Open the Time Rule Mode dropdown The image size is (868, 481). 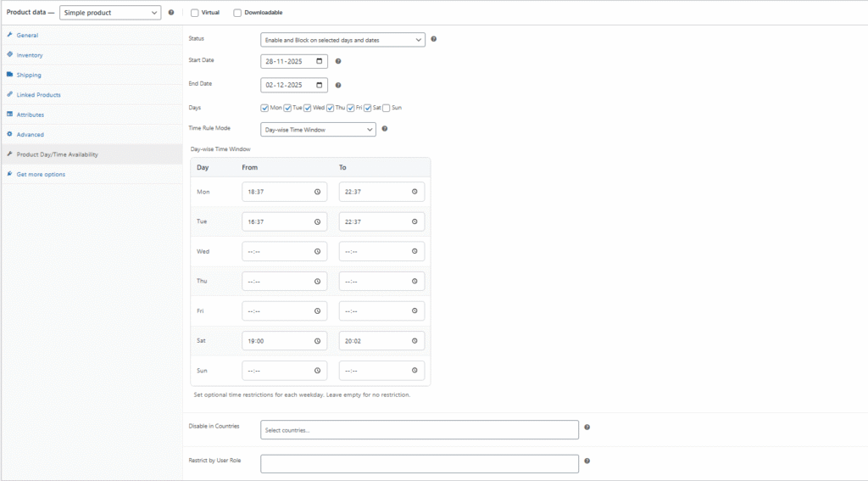click(x=319, y=129)
